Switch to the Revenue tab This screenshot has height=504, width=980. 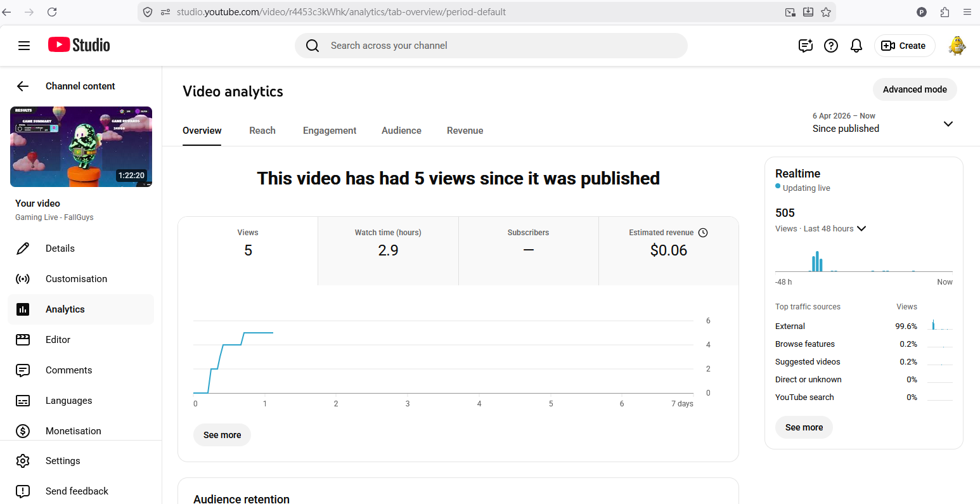[465, 131]
